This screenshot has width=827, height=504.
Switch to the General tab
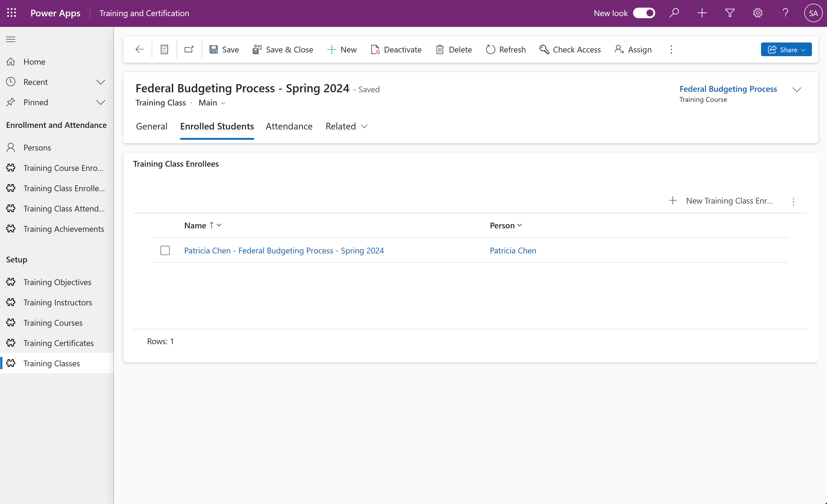coord(152,127)
